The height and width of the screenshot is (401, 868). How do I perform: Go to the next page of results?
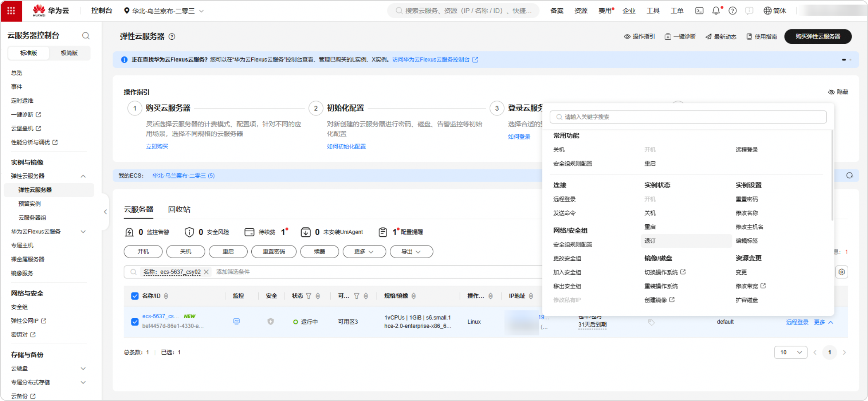[x=844, y=353]
